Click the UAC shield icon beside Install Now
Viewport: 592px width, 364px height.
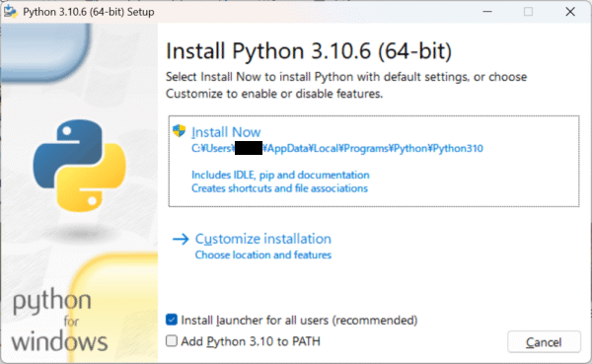coord(179,130)
